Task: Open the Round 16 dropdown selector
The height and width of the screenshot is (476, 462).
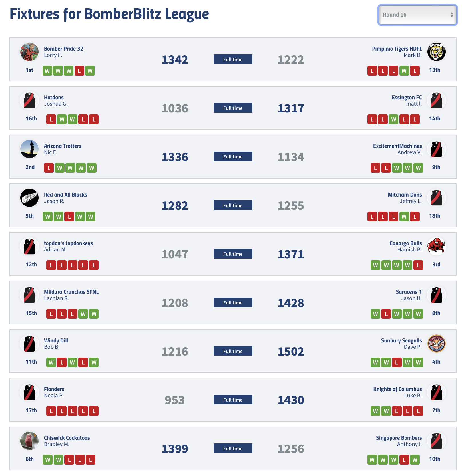Action: click(417, 15)
